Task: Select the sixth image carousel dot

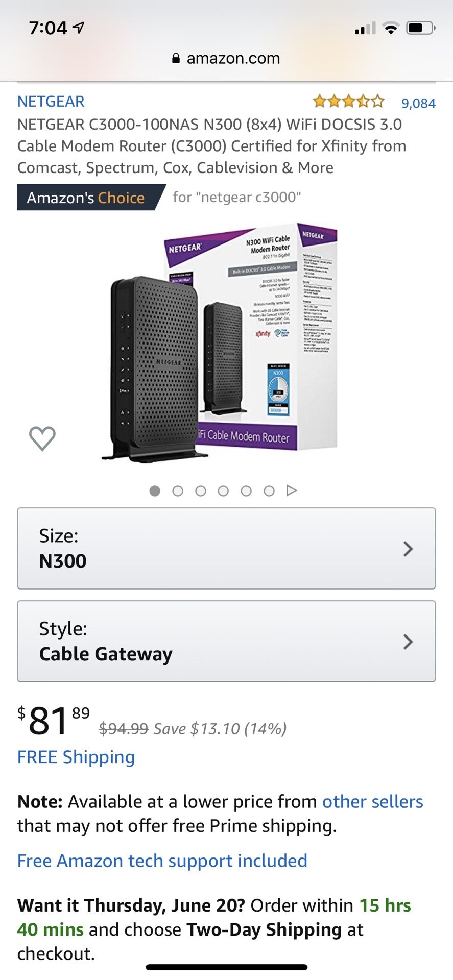Action: coord(269,491)
